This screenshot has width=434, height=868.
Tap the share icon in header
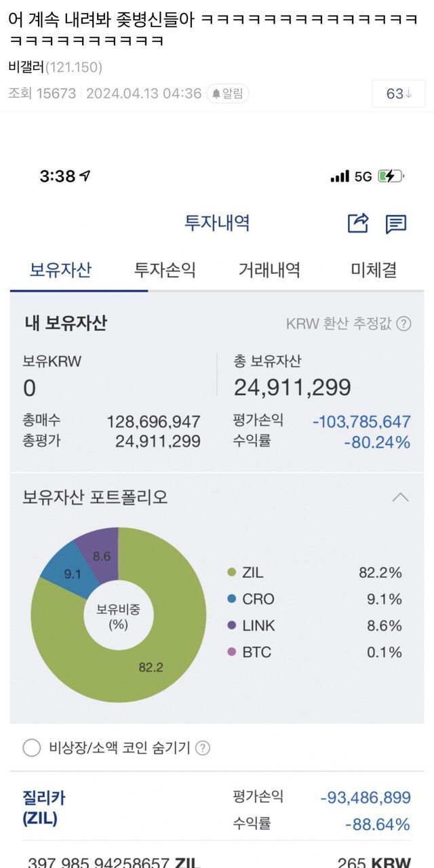[357, 223]
